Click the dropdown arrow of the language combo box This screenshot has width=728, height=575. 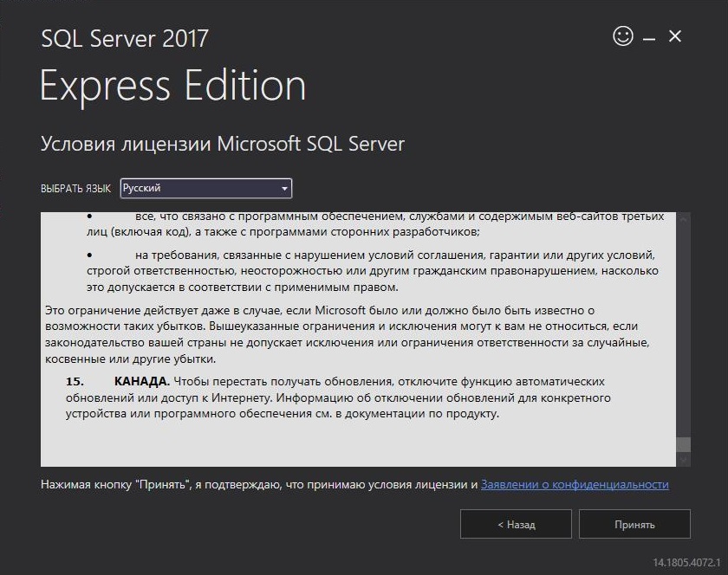point(284,189)
